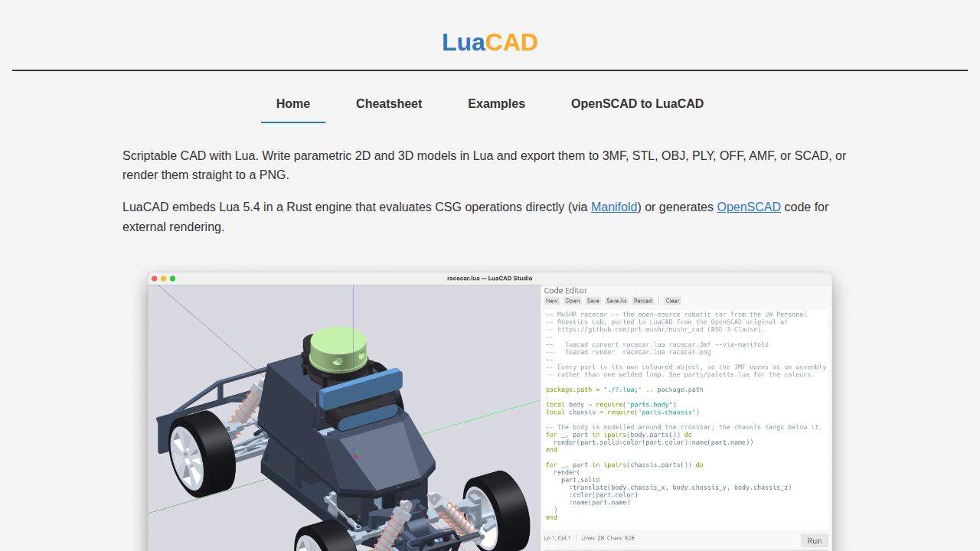980x551 pixels.
Task: Click the 'render(part.solid:color' code line
Action: [654, 442]
